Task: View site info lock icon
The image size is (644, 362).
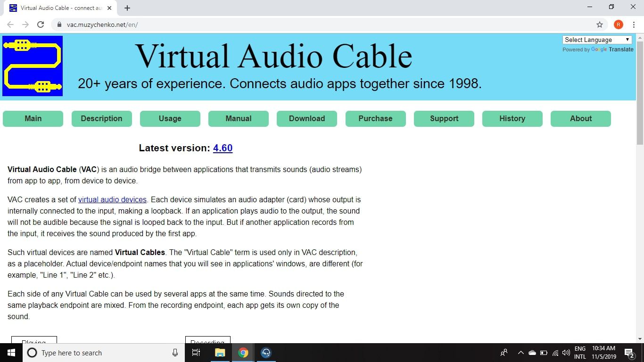Action: [x=59, y=25]
